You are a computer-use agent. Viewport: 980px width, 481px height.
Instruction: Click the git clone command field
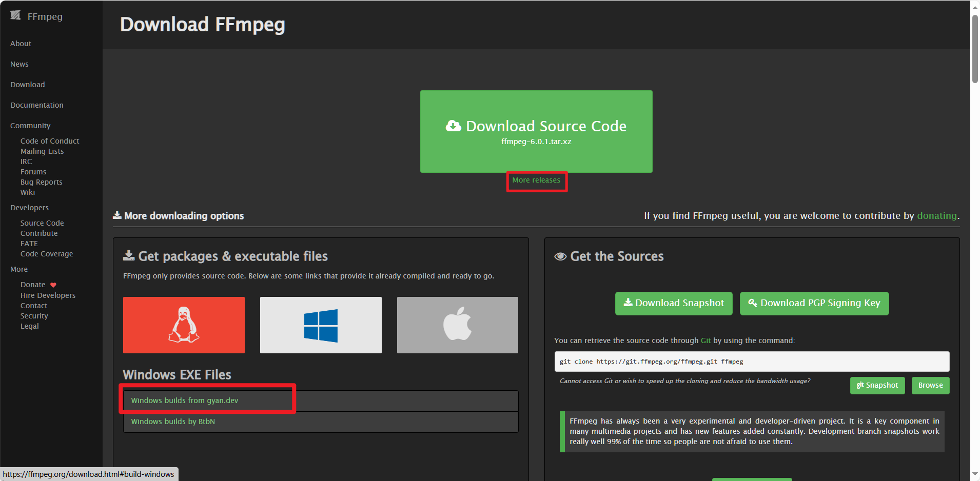(752, 362)
